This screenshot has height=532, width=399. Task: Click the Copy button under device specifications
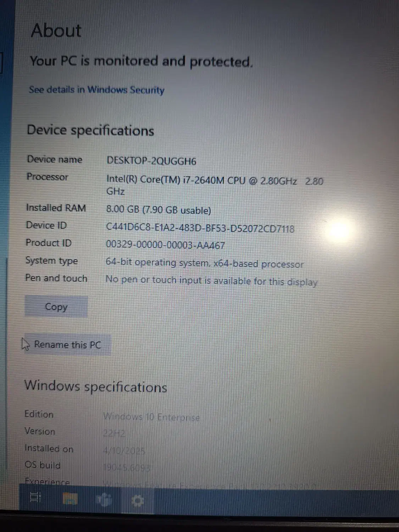click(56, 306)
